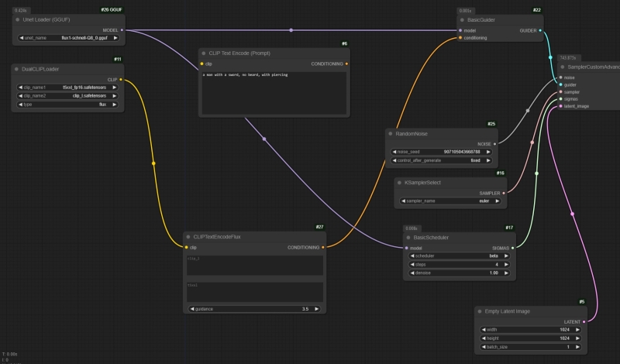Increase steps value with right arrow

[x=506, y=264]
